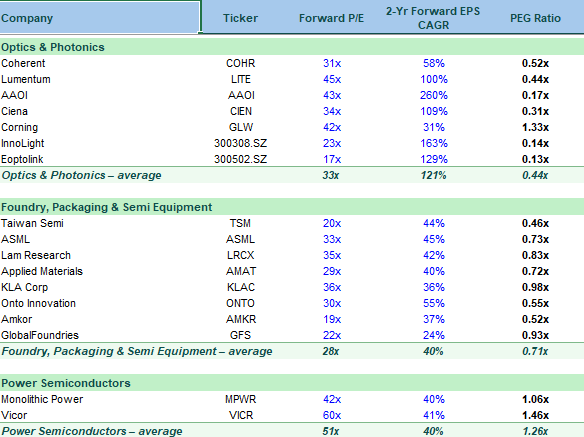Click Vicor's 60x forward P/E

coord(332,415)
